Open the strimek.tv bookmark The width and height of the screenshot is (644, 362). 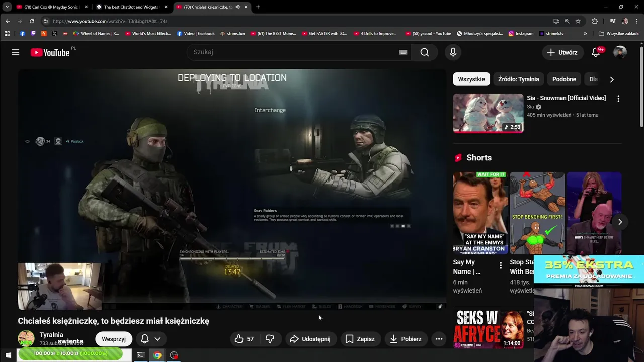pyautogui.click(x=551, y=34)
